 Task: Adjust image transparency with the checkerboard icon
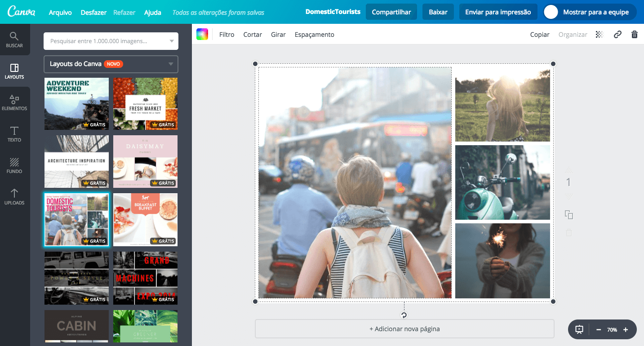tap(599, 34)
